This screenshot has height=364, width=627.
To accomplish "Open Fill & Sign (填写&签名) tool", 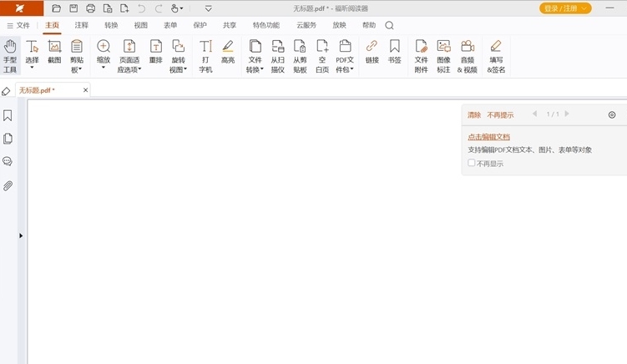I will (x=496, y=56).
